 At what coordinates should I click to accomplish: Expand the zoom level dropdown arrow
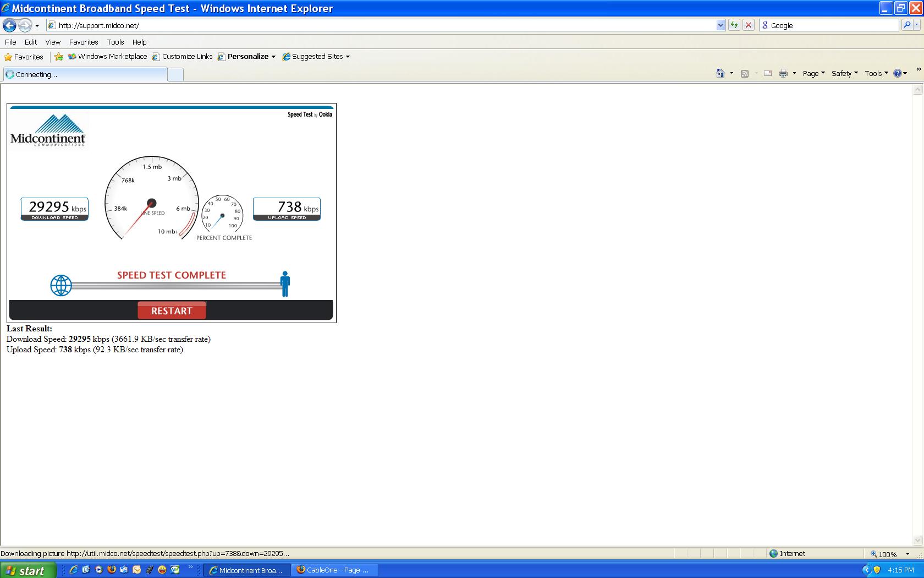point(908,554)
